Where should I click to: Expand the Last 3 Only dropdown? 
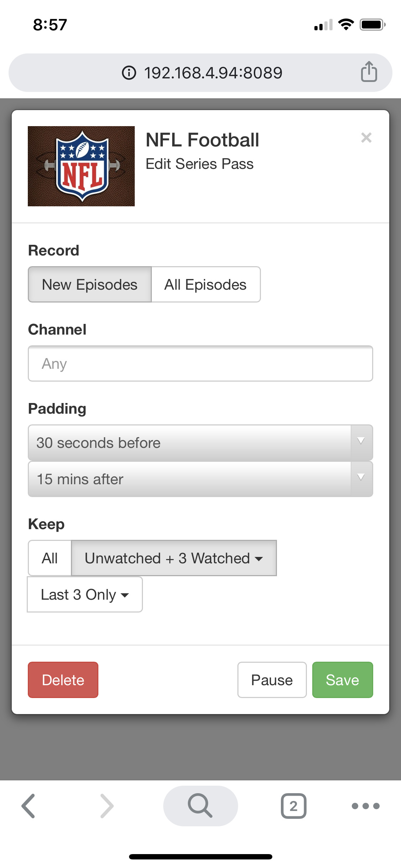pyautogui.click(x=85, y=595)
